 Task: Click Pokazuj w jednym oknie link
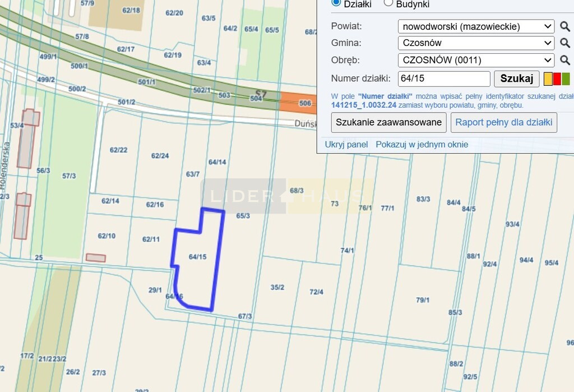pos(422,144)
